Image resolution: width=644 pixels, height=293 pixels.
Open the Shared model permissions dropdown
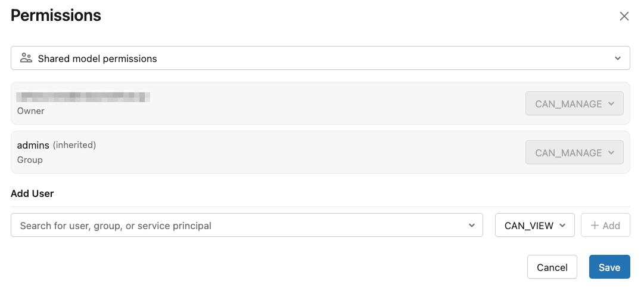[x=320, y=58]
